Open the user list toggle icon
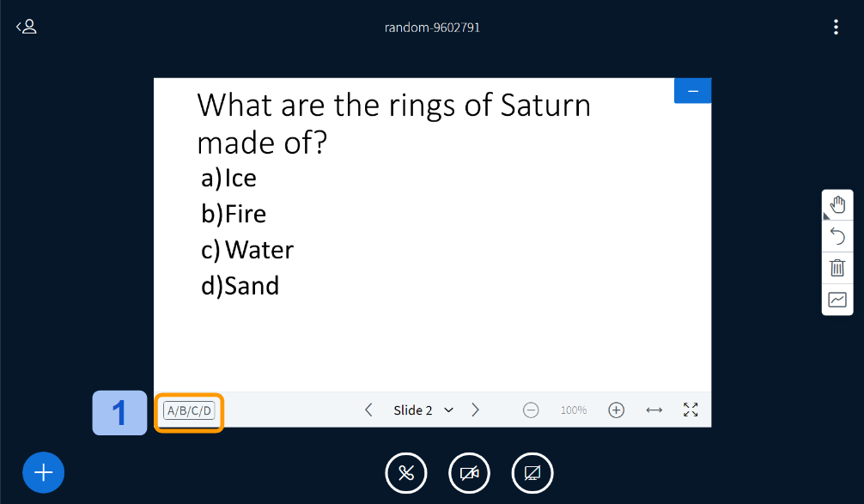 coord(26,27)
